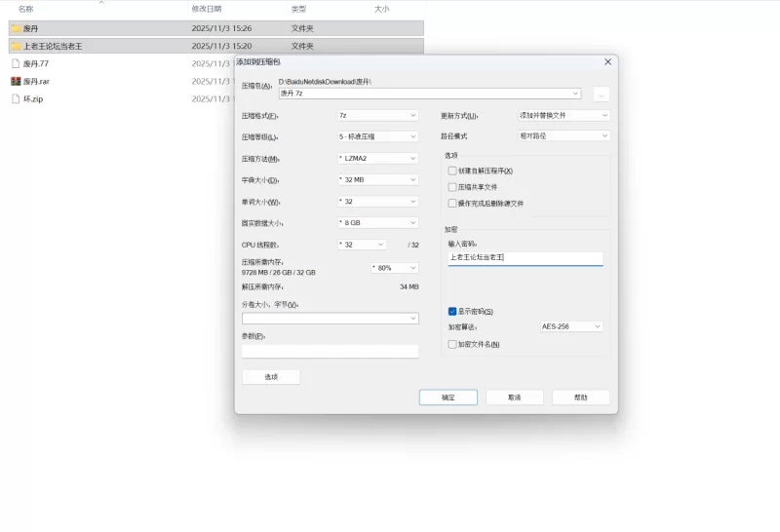780x532 pixels.
Task: Enable 加密文件名(N) checkbox
Action: pyautogui.click(x=452, y=344)
